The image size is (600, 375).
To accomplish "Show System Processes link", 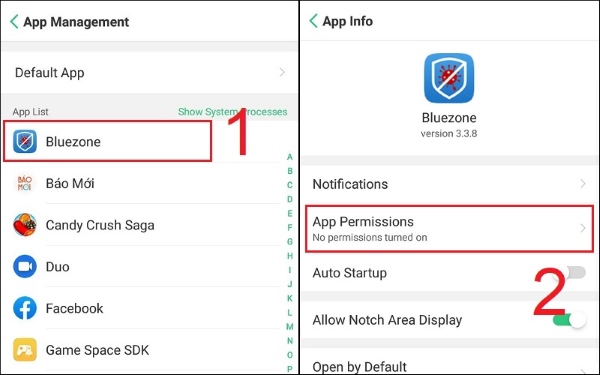I will [233, 112].
